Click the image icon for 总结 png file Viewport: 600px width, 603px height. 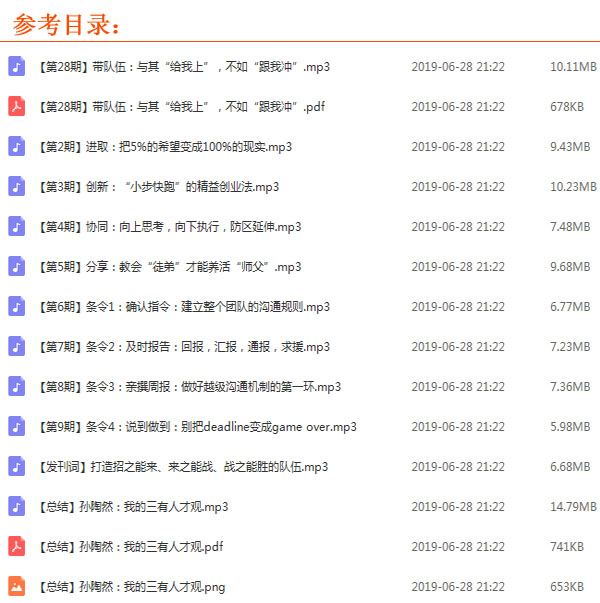click(16, 586)
